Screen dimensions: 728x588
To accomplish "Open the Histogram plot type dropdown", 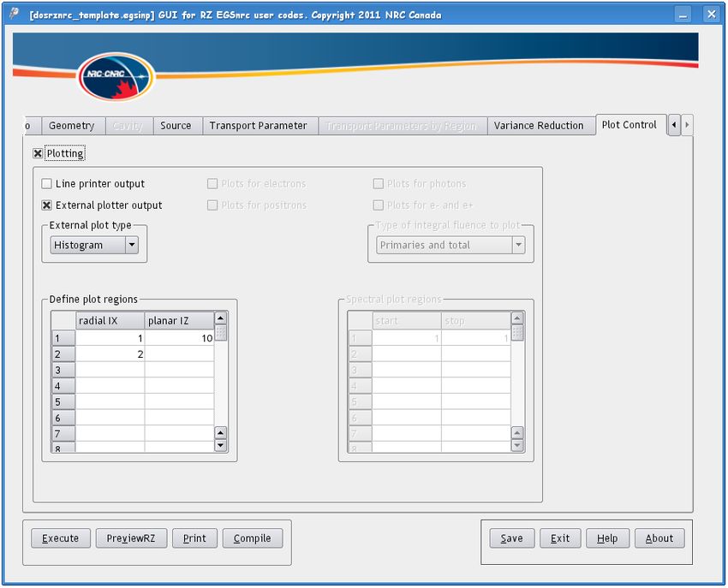I will [94, 245].
